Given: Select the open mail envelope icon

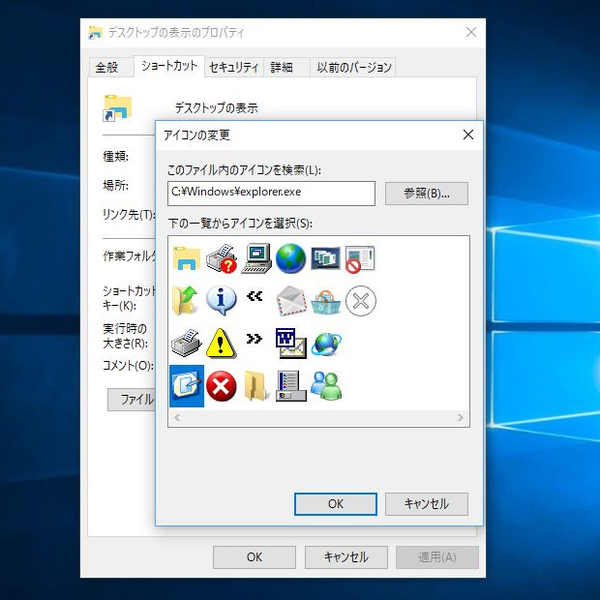Looking at the screenshot, I should (x=292, y=302).
